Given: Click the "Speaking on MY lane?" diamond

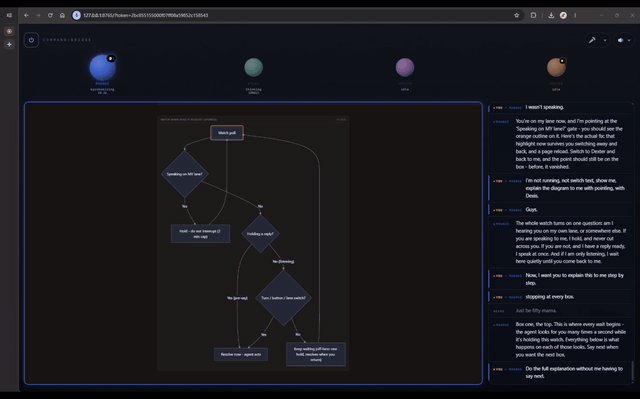Looking at the screenshot, I should (184, 174).
